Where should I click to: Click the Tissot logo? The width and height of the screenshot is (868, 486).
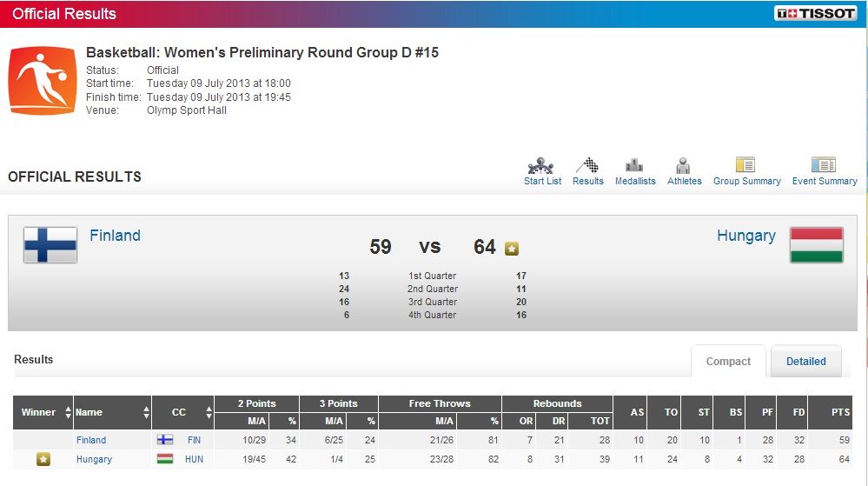point(815,14)
